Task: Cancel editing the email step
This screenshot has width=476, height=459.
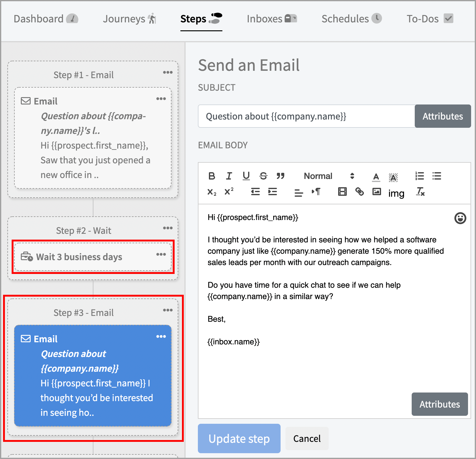Action: pos(307,438)
